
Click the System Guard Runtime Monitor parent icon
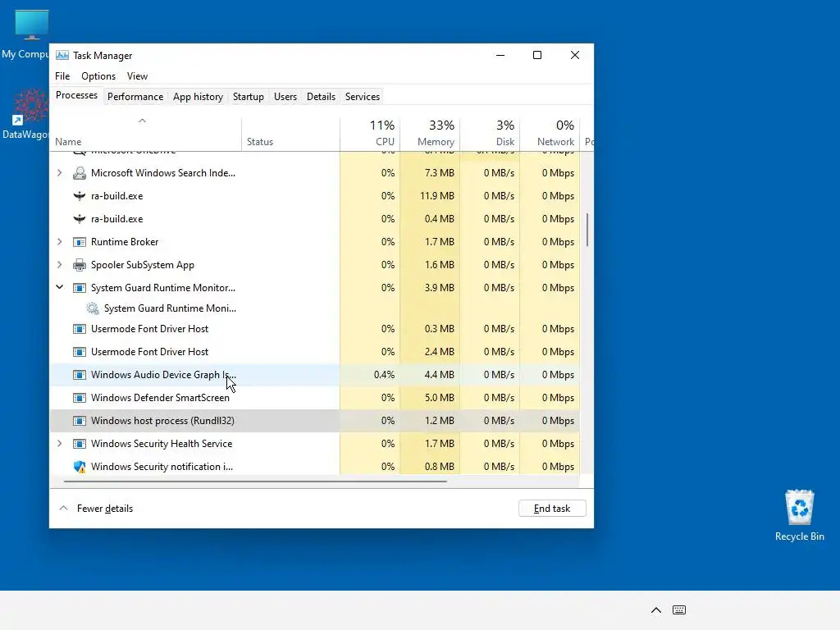(x=80, y=288)
